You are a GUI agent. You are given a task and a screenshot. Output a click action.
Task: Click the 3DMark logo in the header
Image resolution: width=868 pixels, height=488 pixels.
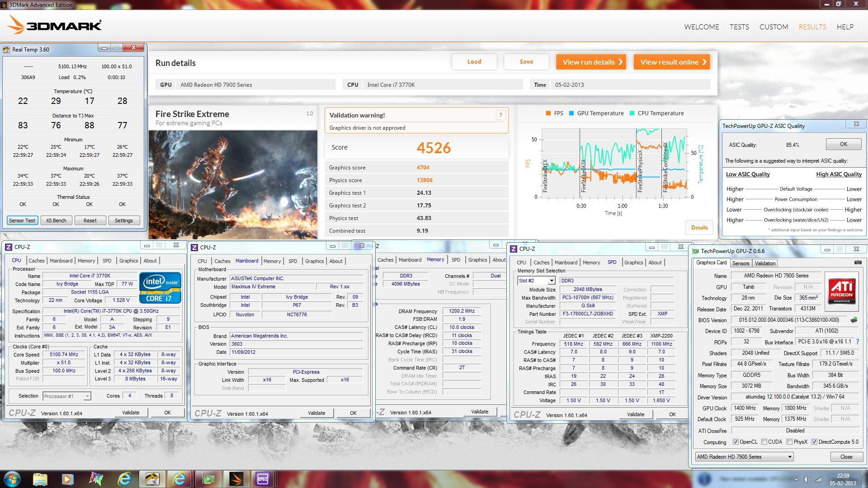55,25
